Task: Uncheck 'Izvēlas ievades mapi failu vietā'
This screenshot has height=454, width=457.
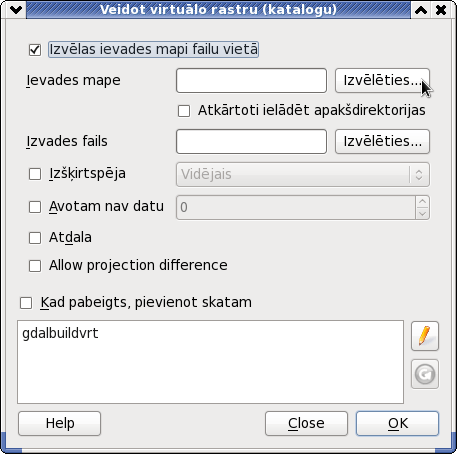Action: pyautogui.click(x=35, y=50)
